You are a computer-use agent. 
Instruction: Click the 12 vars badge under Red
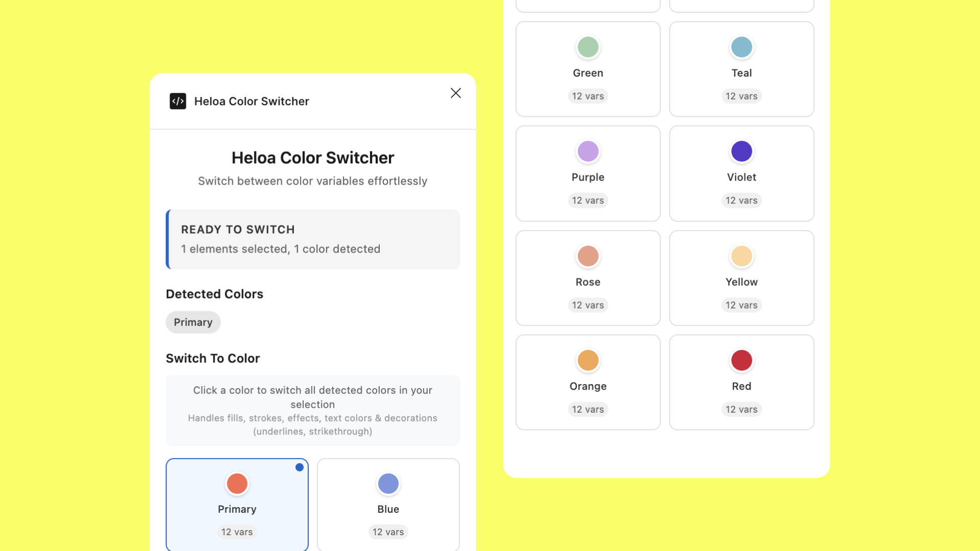coord(741,409)
